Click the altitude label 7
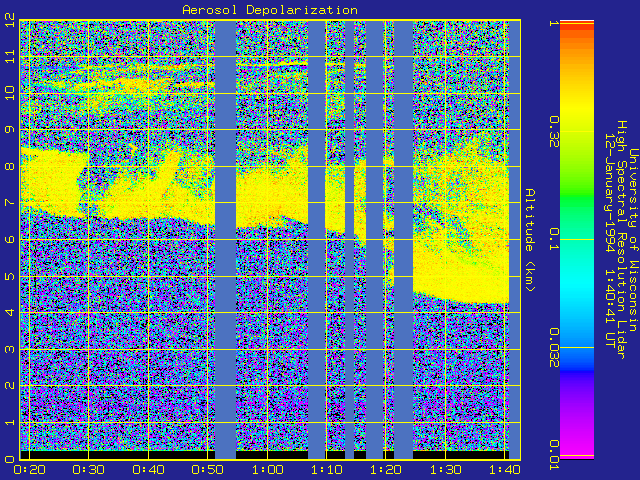640x480 pixels. [10, 202]
